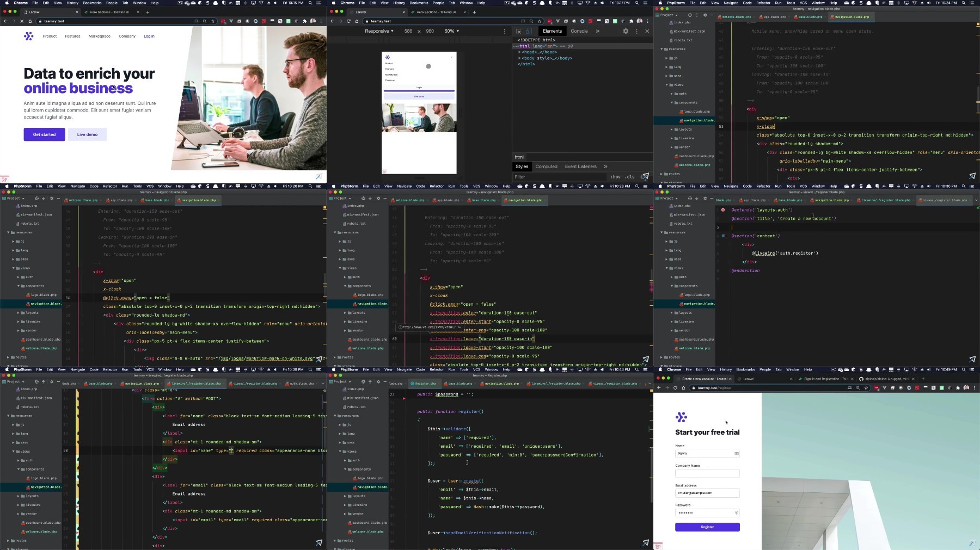Expand lang folder in 10:28 PM PhpStorm

[x=340, y=250]
